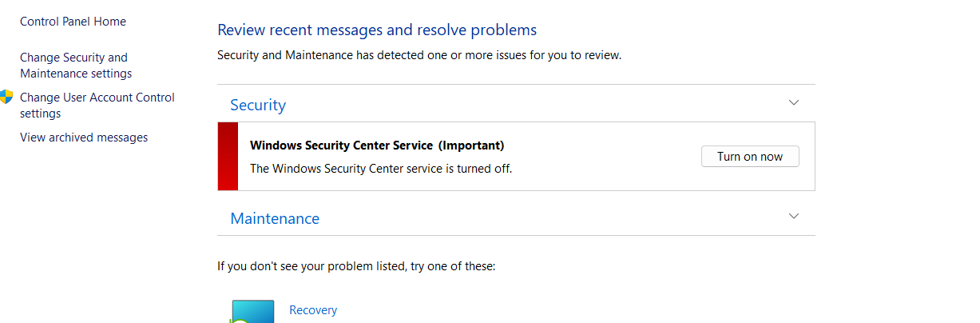Click the 'detected one or more issues' description
Screen dimensions: 980x323
pos(419,55)
